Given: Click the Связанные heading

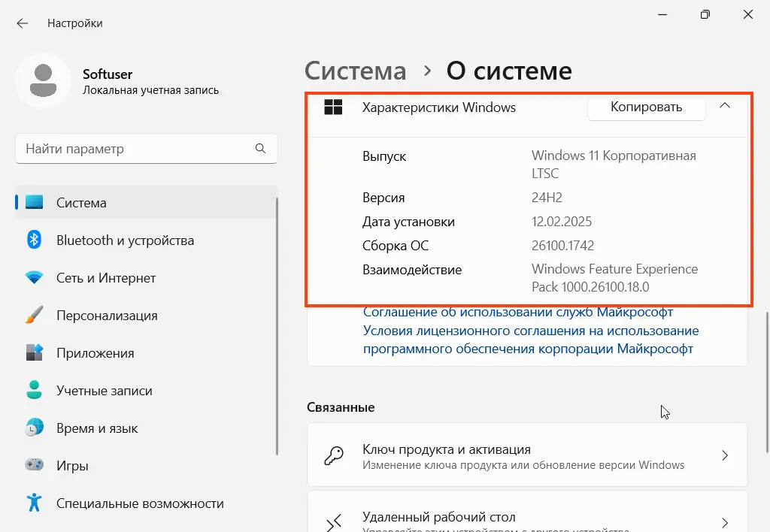Looking at the screenshot, I should pyautogui.click(x=341, y=407).
